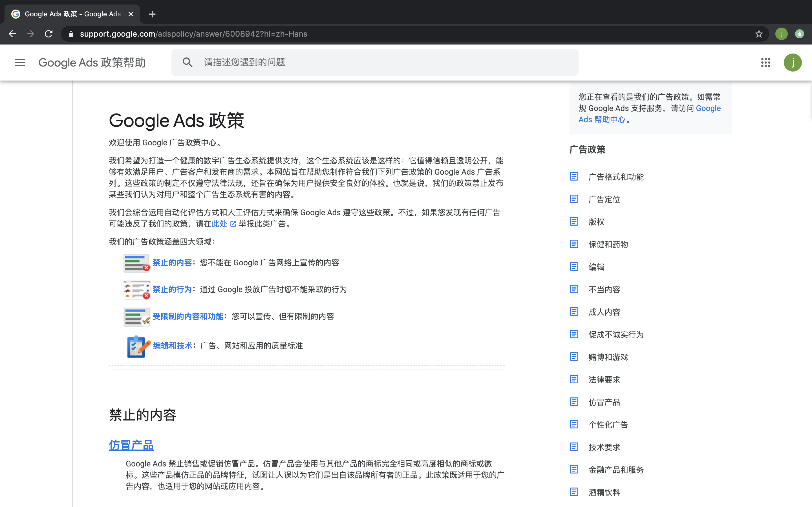Open the Google apps grid
Viewport: 812px width, 507px height.
click(x=765, y=62)
